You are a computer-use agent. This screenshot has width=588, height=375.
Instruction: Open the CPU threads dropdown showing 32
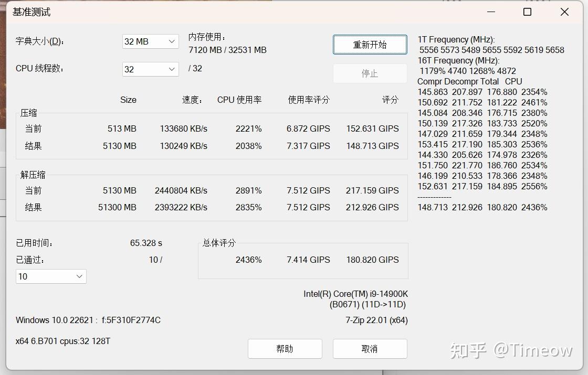click(150, 69)
